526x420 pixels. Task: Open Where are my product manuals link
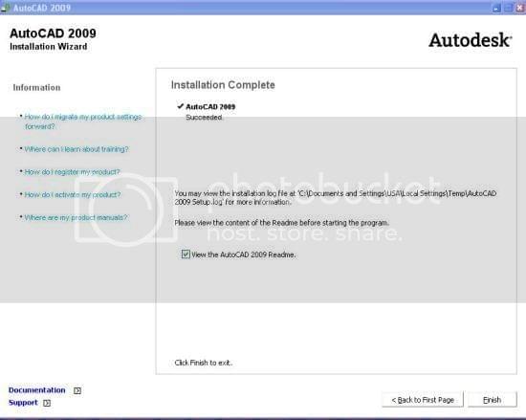click(77, 217)
